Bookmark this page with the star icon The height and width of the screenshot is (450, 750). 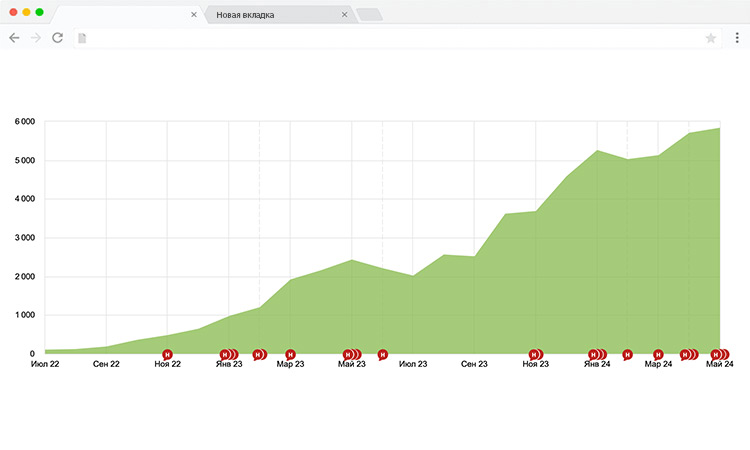[711, 38]
